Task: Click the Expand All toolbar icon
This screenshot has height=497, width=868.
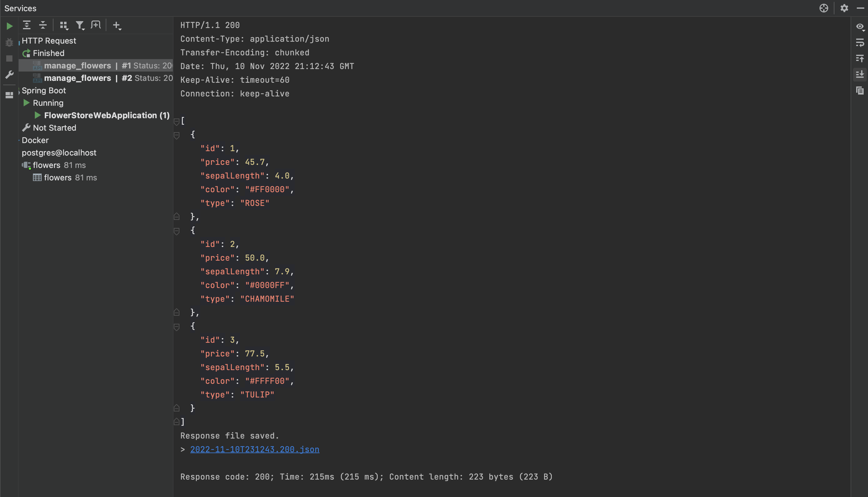Action: tap(27, 25)
